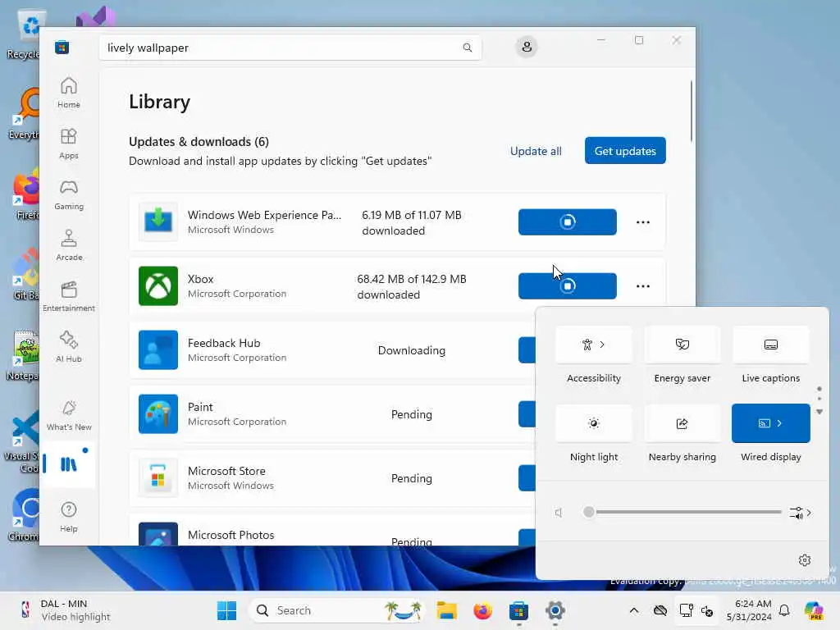This screenshot has height=630, width=840.
Task: Show hidden tray icons chevron
Action: 634,610
